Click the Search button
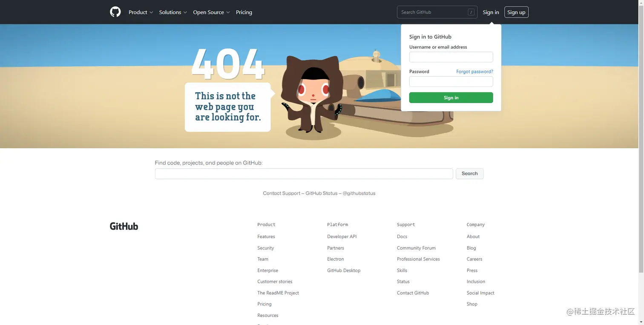This screenshot has width=644, height=325. [x=469, y=174]
